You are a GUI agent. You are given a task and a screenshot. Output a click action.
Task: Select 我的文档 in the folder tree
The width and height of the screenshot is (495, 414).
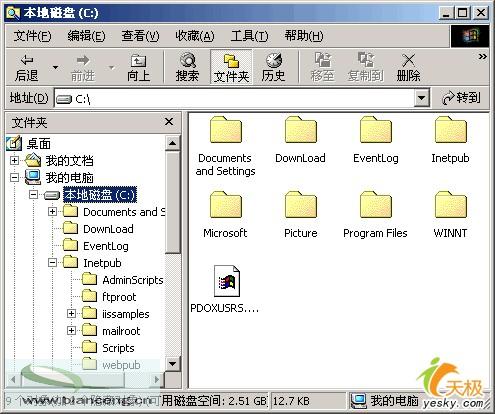69,161
